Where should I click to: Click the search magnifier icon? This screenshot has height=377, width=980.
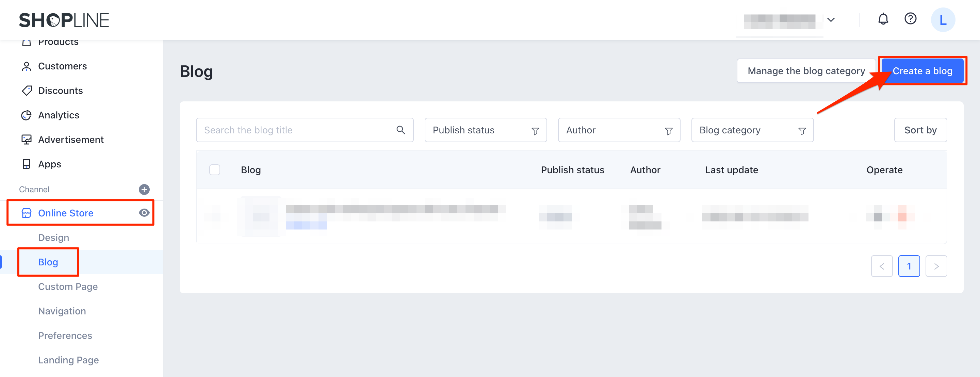coord(400,130)
